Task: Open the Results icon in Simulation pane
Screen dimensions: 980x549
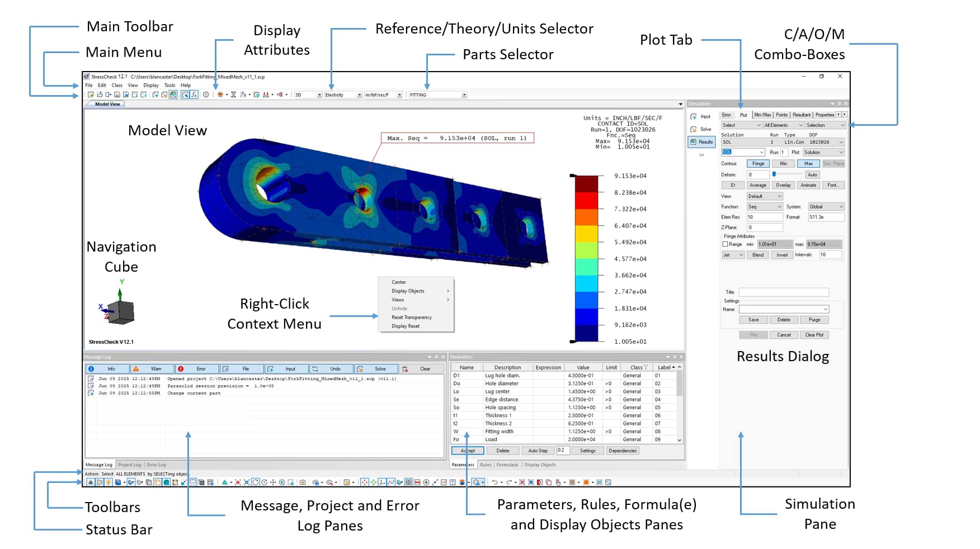Action: click(701, 142)
